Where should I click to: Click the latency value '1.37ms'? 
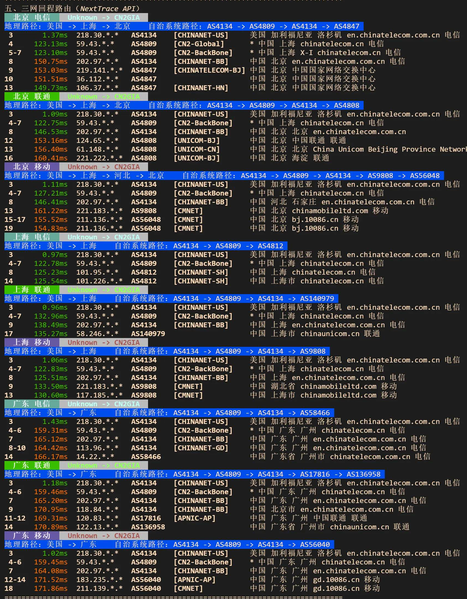tap(55, 35)
